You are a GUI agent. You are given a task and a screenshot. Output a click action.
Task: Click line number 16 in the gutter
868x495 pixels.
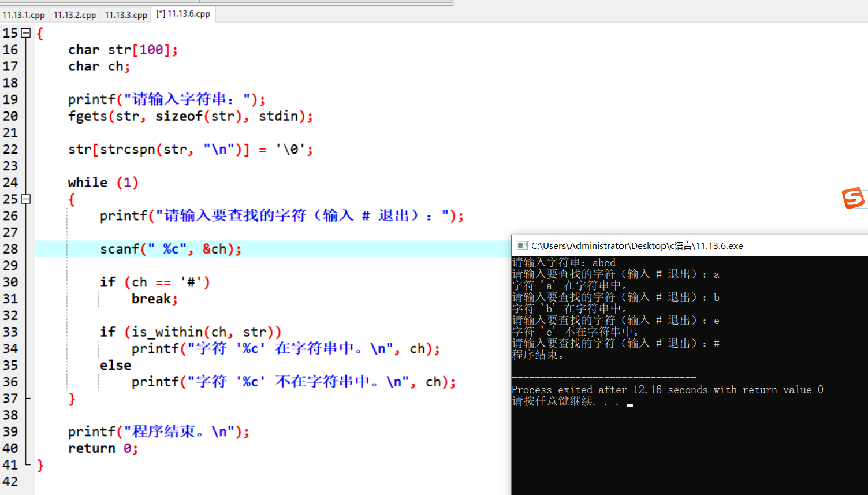tap(10, 50)
